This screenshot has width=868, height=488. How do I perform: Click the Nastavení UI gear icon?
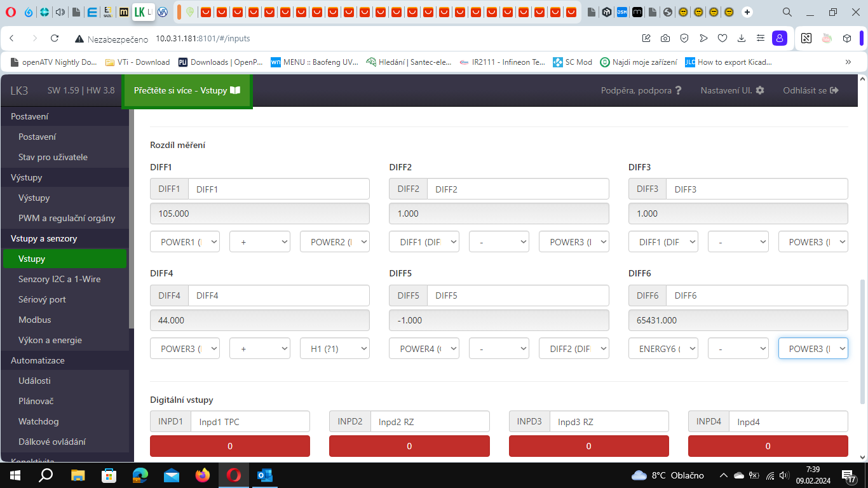[760, 90]
